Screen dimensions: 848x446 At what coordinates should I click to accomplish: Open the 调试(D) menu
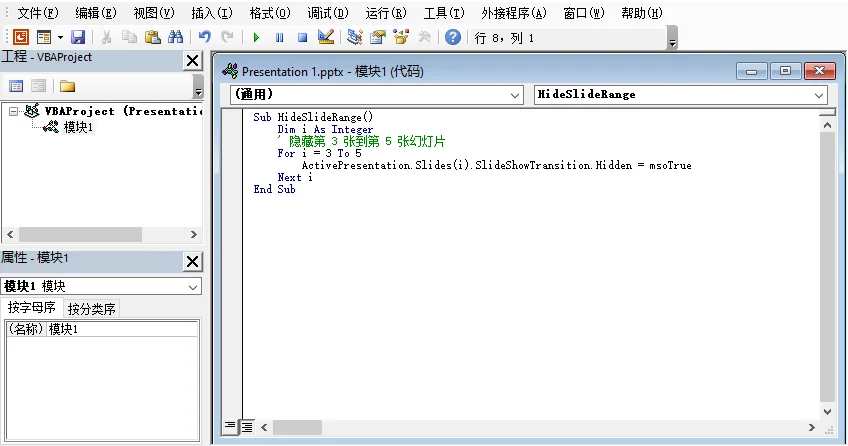[x=328, y=13]
